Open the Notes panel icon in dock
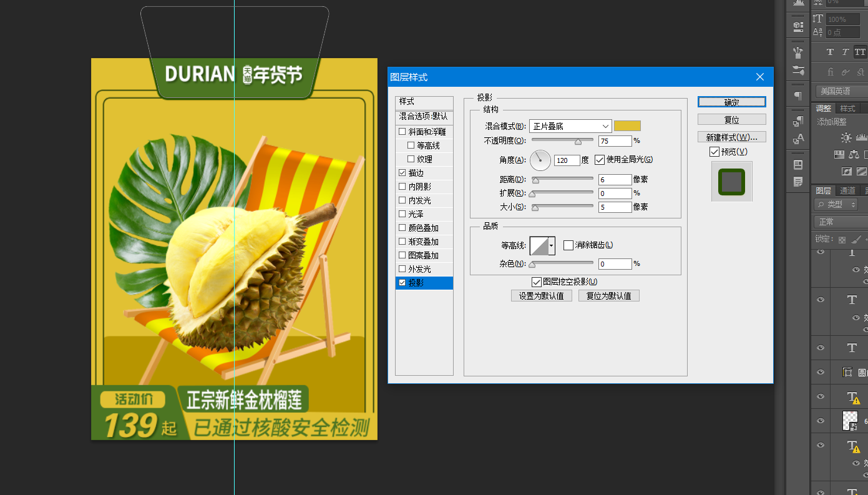 [797, 182]
